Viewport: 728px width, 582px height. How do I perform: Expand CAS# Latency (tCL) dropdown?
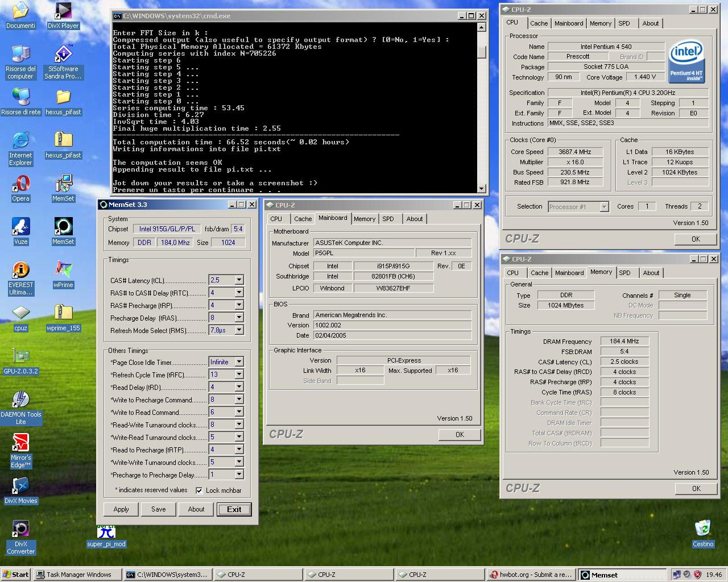click(239, 280)
